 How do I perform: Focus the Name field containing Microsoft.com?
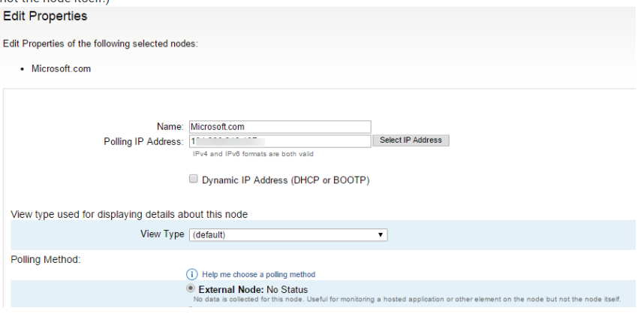tap(280, 127)
